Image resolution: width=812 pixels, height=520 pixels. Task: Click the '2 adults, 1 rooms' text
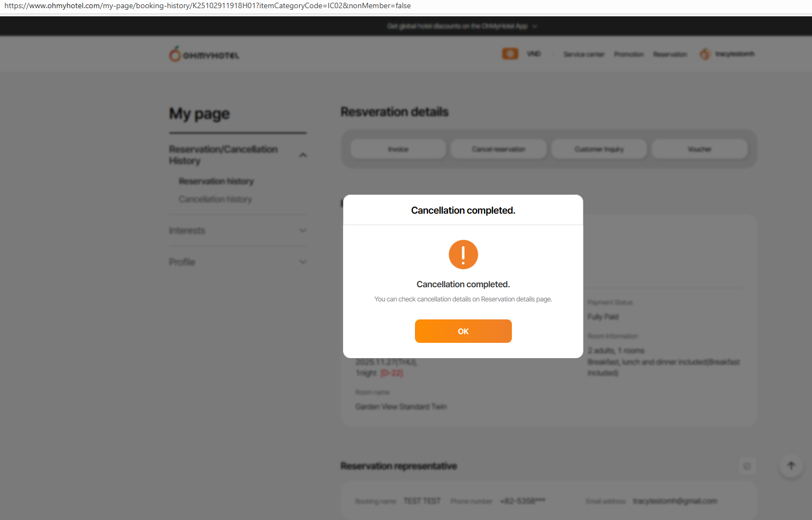tap(616, 350)
